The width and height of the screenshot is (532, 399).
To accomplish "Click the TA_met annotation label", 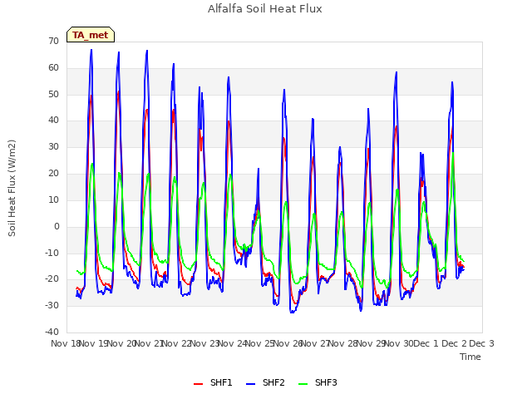I will click(91, 35).
